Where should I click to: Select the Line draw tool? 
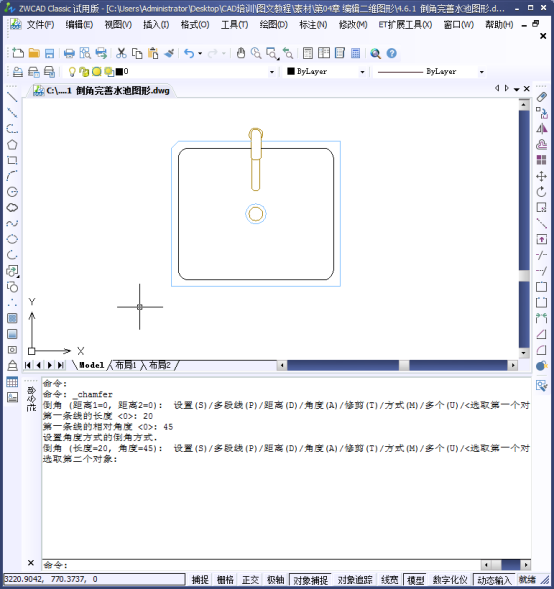(x=12, y=97)
